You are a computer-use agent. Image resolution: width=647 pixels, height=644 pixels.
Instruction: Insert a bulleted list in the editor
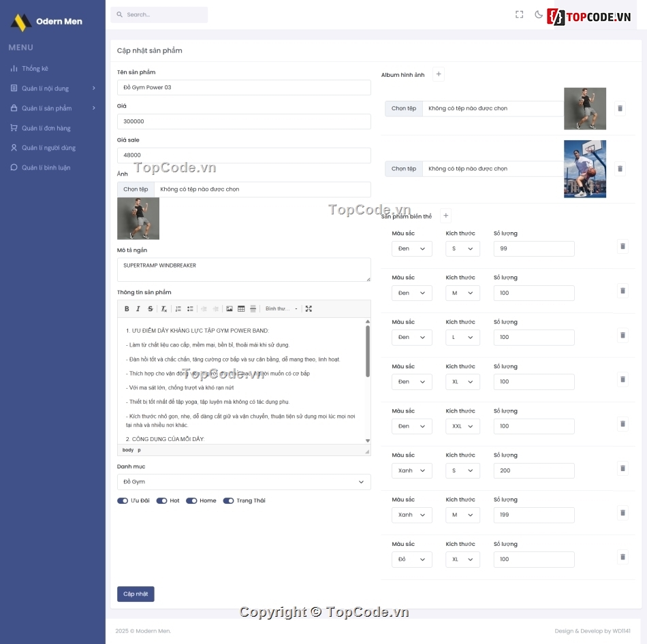[x=190, y=308]
